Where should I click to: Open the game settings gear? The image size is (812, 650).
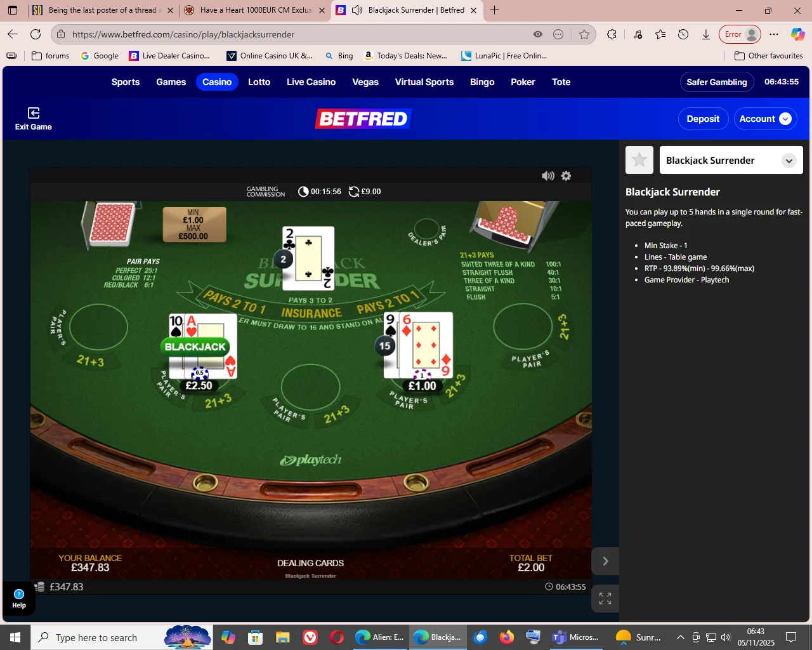pyautogui.click(x=566, y=176)
